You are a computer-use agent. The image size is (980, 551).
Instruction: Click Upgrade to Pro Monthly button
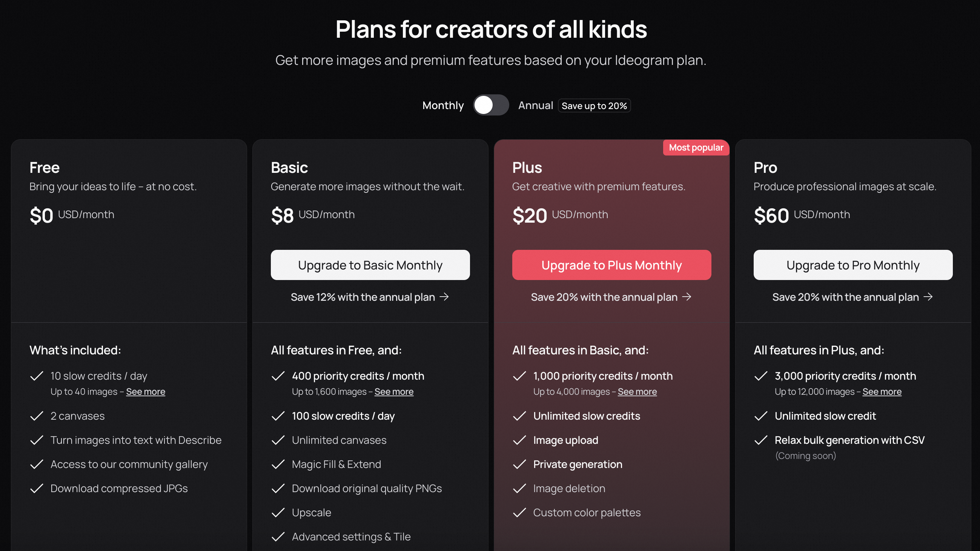pyautogui.click(x=853, y=265)
